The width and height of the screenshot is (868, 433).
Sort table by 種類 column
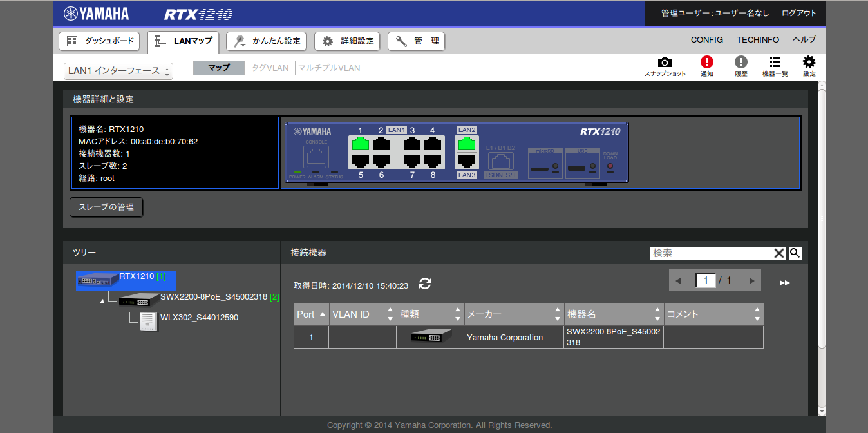click(430, 314)
